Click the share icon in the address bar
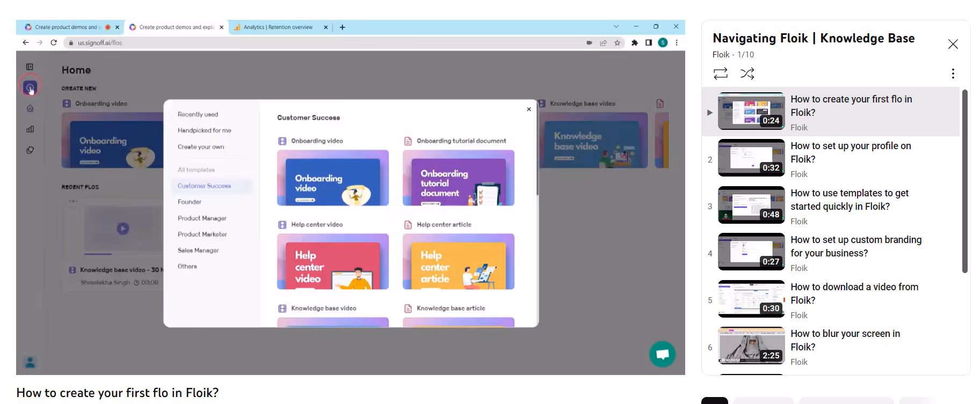 click(603, 43)
